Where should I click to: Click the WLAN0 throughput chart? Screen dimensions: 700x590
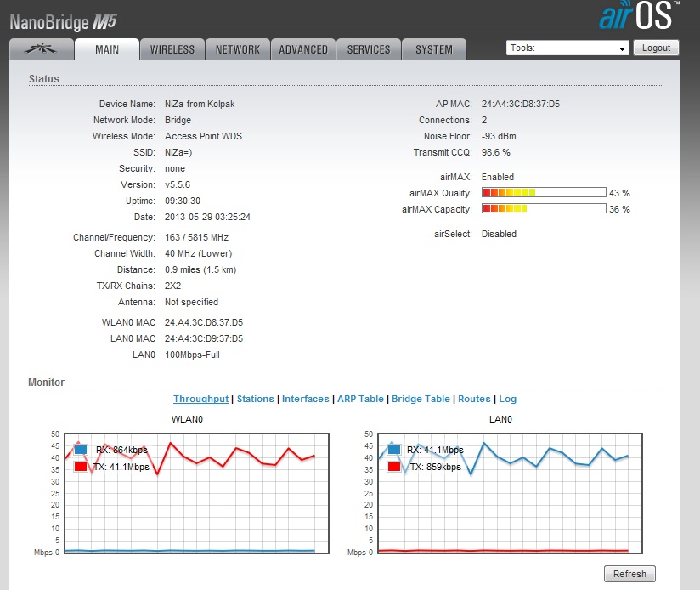(x=197, y=493)
